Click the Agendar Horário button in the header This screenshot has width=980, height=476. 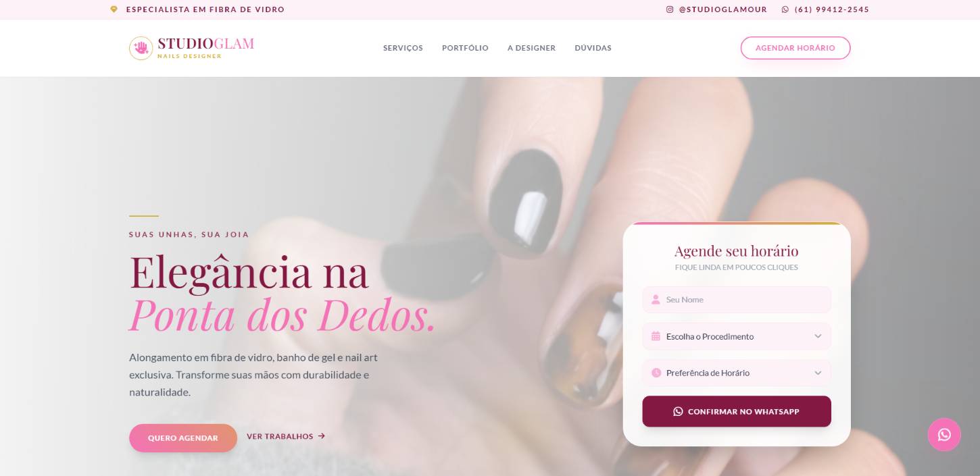click(795, 48)
